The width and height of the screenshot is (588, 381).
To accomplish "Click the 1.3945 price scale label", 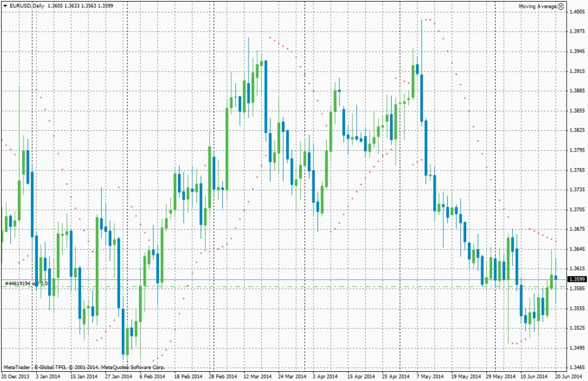I will pyautogui.click(x=577, y=51).
